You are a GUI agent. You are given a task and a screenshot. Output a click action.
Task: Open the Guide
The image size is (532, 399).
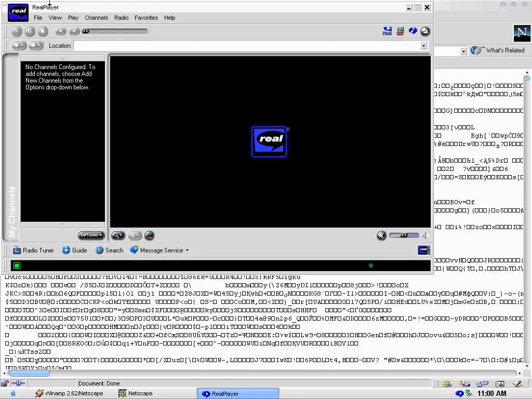[75, 250]
